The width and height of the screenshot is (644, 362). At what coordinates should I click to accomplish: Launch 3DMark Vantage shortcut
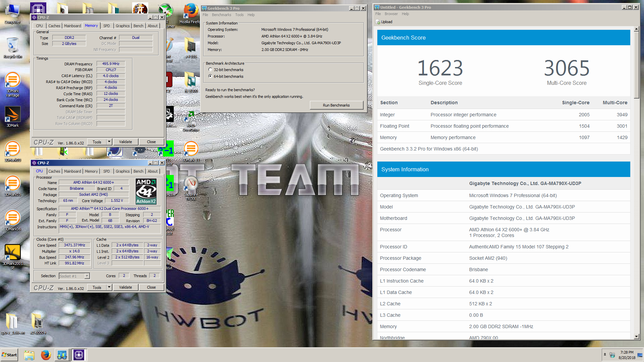click(x=12, y=84)
